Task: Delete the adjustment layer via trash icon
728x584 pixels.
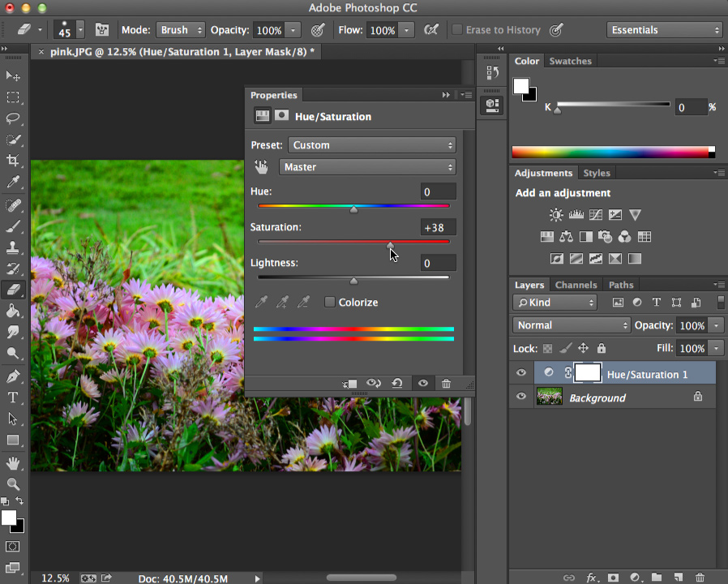Action: tap(446, 383)
